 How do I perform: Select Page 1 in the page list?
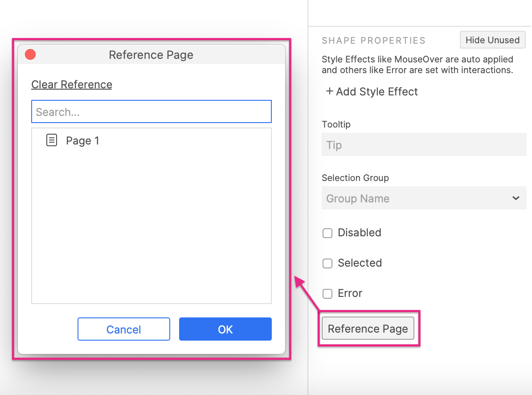click(x=83, y=140)
